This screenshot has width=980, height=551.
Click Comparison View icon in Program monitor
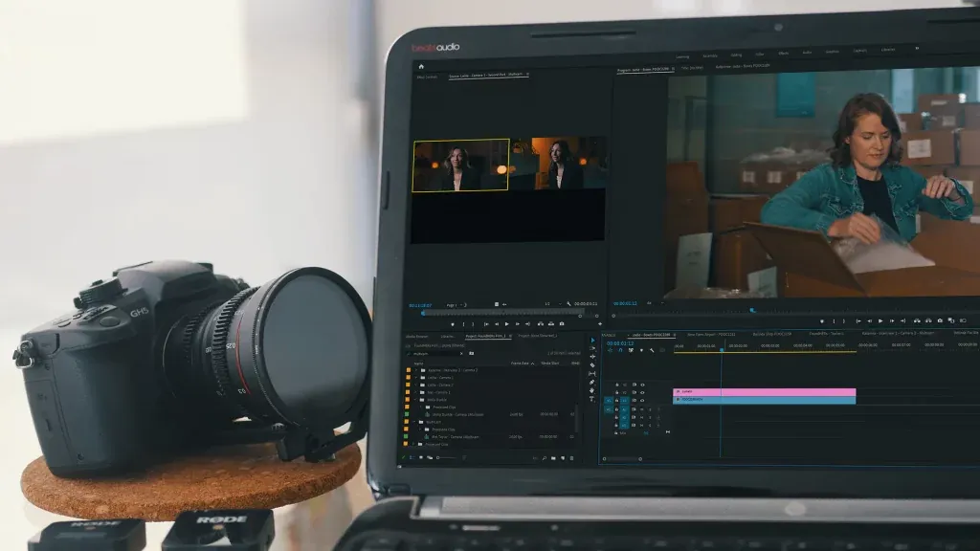951,321
